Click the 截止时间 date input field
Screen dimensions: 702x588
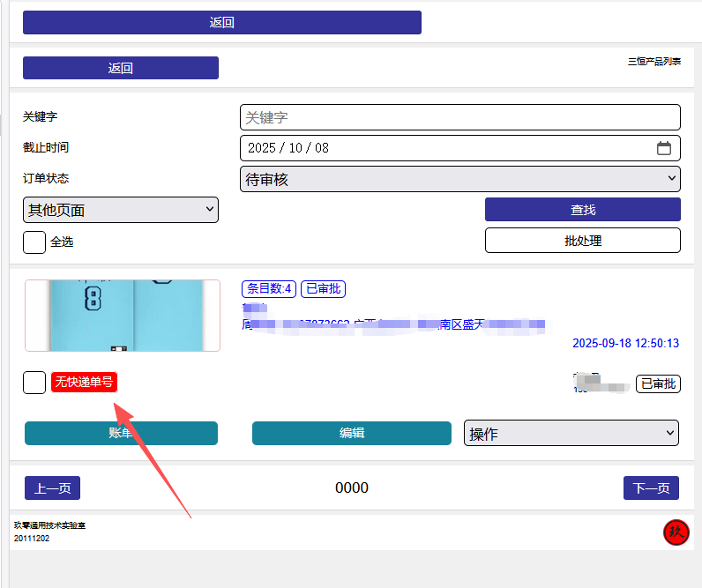441,148
